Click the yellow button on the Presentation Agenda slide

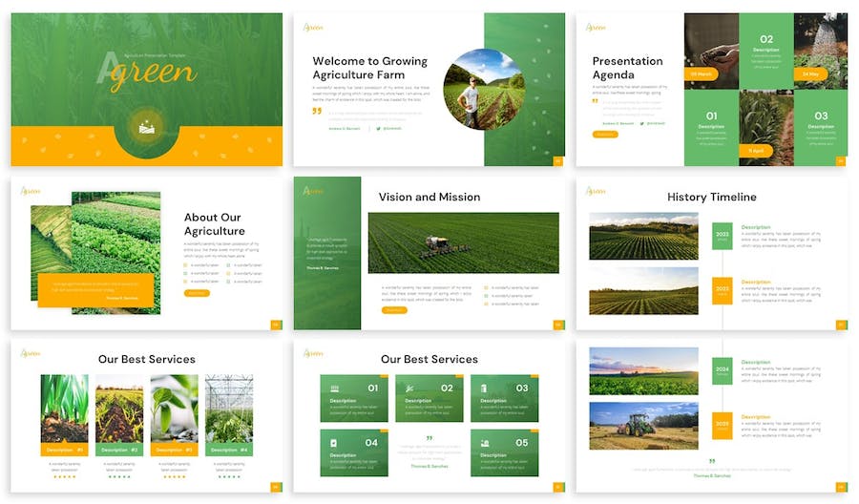605,135
